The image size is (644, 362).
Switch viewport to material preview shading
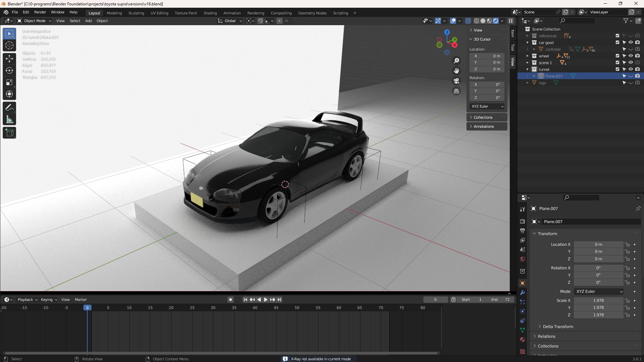coord(489,21)
